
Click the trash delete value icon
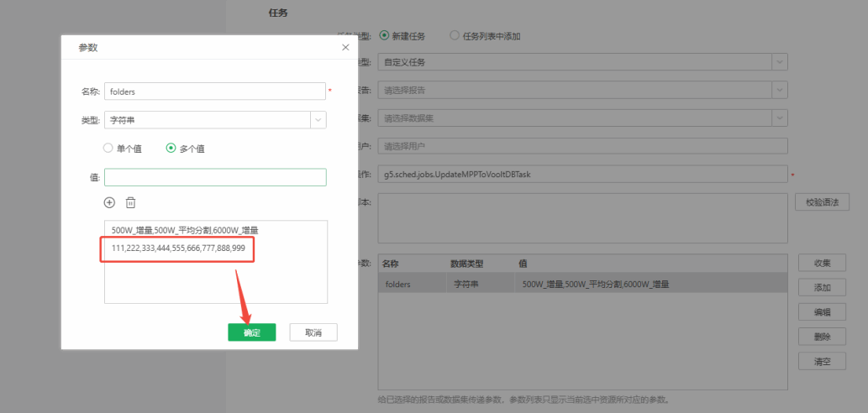click(130, 202)
